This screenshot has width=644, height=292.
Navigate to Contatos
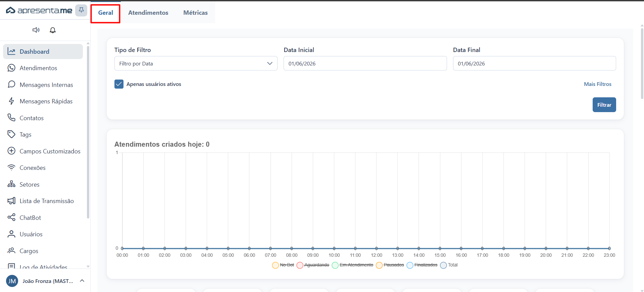point(43,118)
